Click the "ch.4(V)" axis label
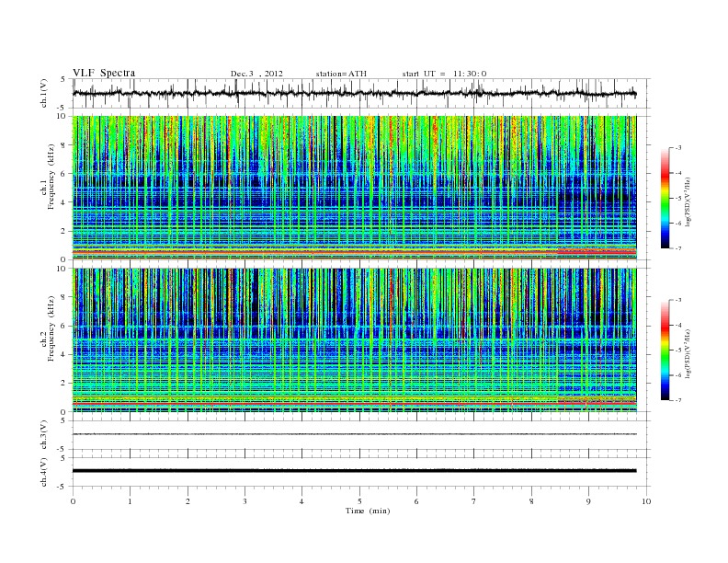The image size is (728, 563). 43,472
